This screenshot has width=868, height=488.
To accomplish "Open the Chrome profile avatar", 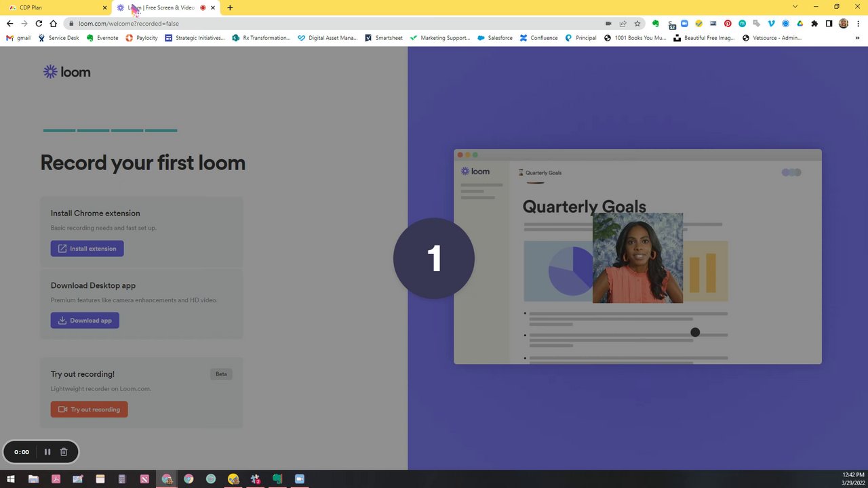I will pyautogui.click(x=844, y=24).
